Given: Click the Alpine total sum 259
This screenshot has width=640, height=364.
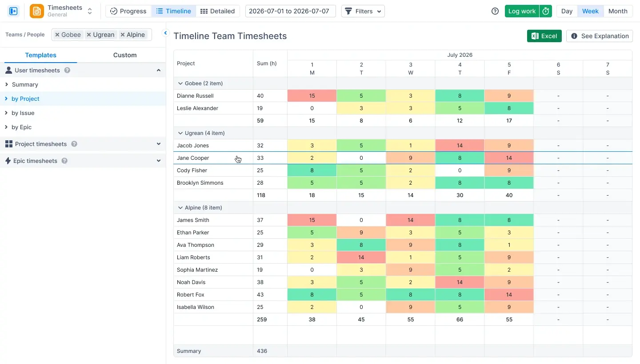Looking at the screenshot, I should pyautogui.click(x=262, y=319).
